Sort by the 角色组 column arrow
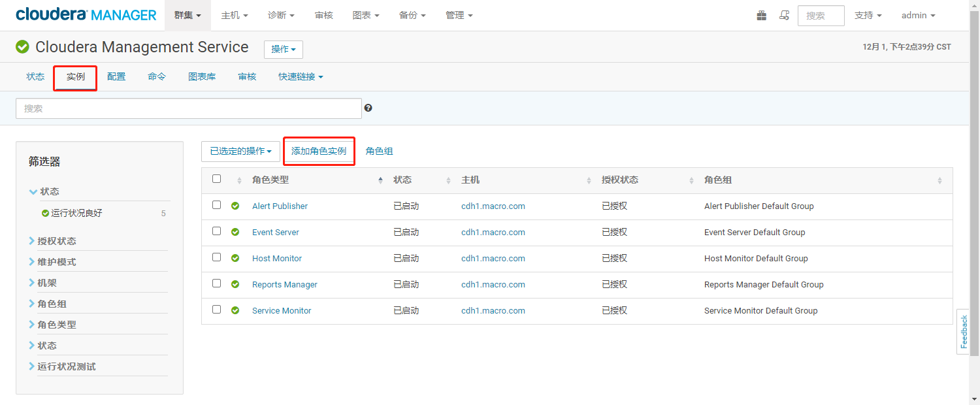Image resolution: width=980 pixels, height=405 pixels. click(939, 180)
